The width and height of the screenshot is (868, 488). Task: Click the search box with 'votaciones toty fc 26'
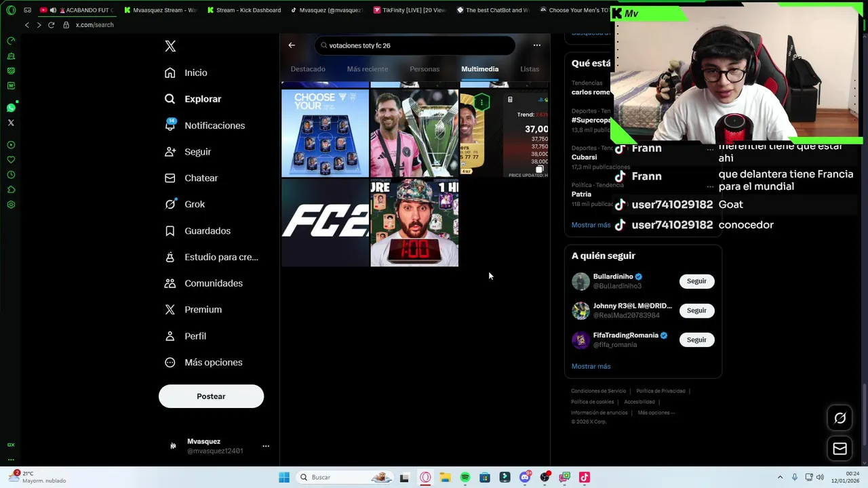(x=415, y=45)
